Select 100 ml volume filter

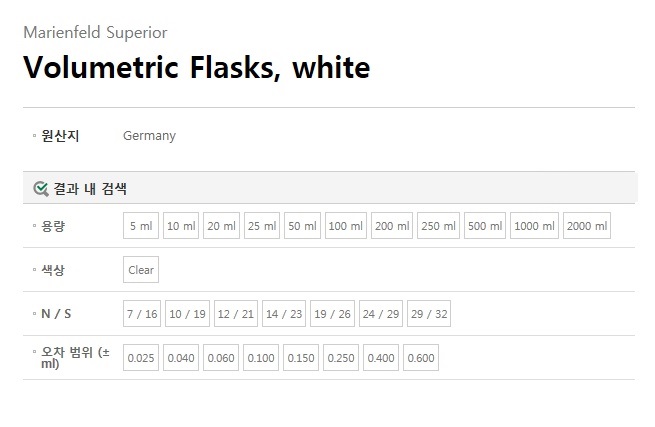(x=346, y=226)
